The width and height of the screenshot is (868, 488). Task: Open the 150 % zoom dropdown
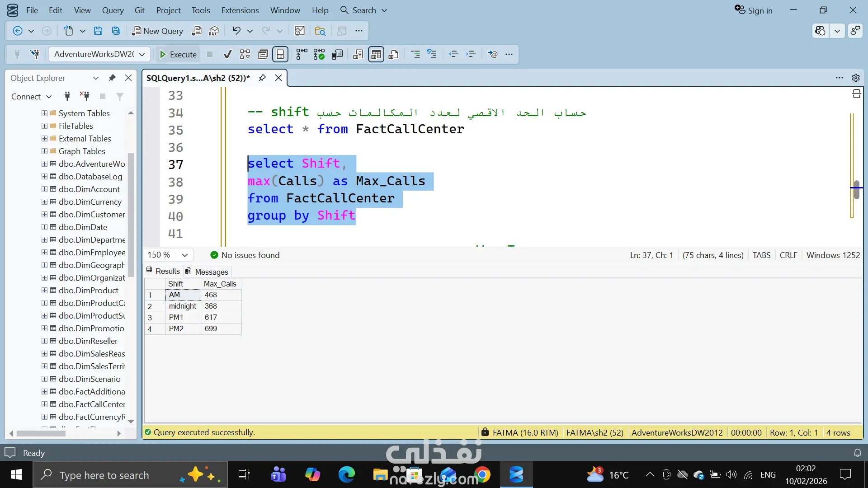tap(185, 255)
